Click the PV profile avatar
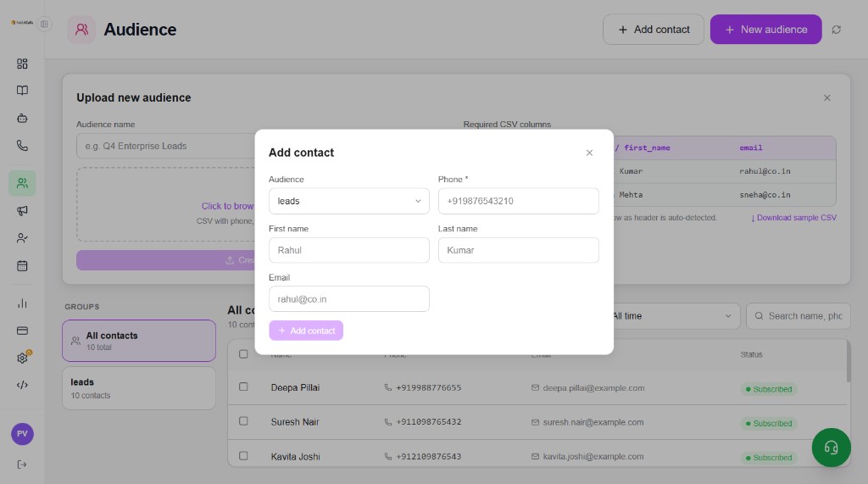 pyautogui.click(x=22, y=434)
